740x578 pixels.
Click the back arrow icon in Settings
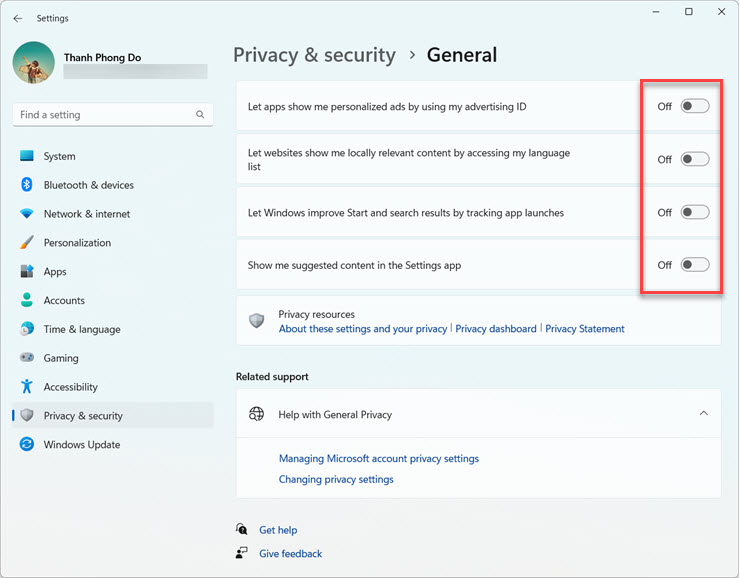point(18,18)
